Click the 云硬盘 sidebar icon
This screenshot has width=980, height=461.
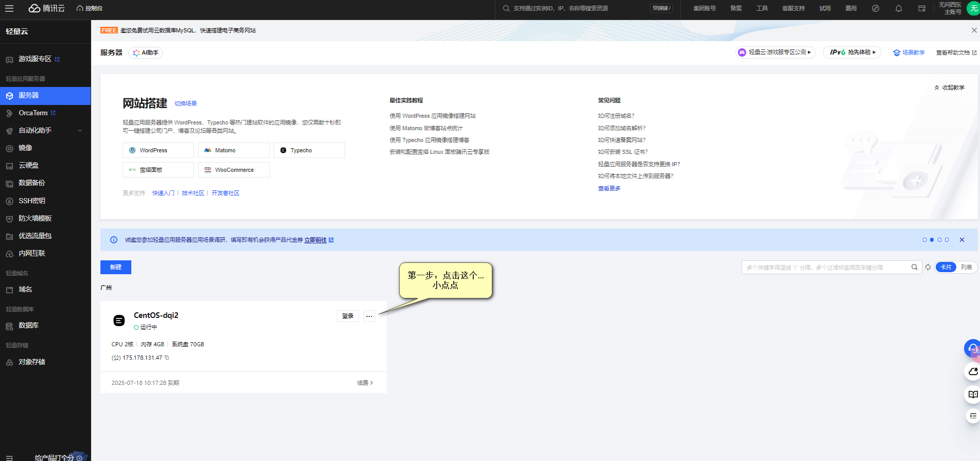tap(9, 166)
